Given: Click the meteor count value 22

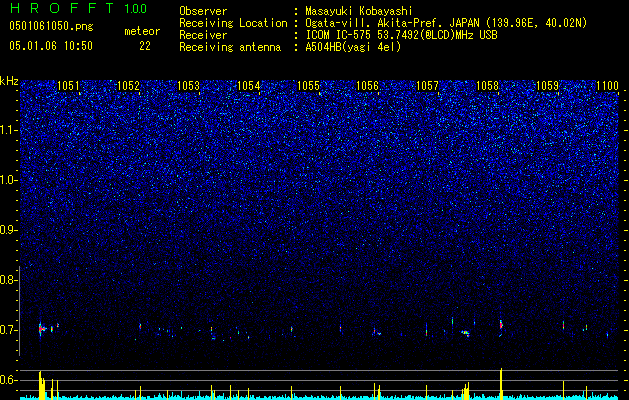Looking at the screenshot, I should 145,46.
